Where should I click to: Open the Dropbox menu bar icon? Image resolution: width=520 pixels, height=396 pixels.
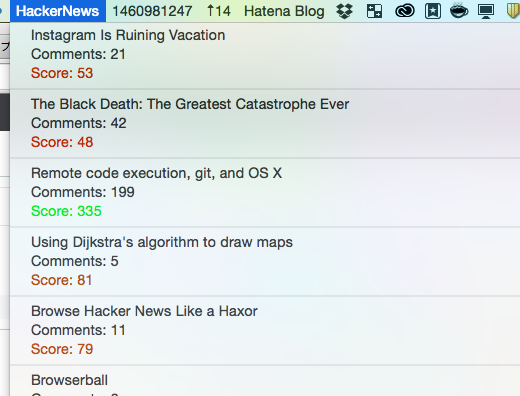[x=344, y=11]
